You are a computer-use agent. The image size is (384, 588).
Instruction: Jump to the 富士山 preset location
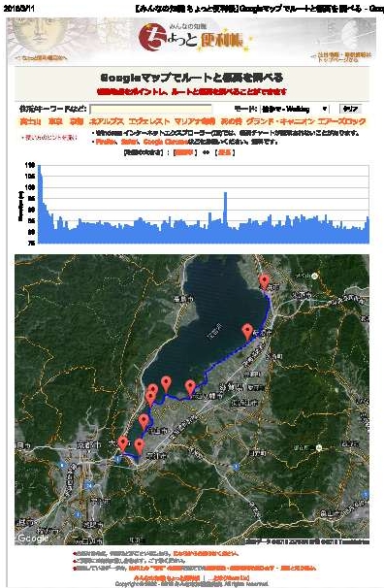click(x=30, y=121)
